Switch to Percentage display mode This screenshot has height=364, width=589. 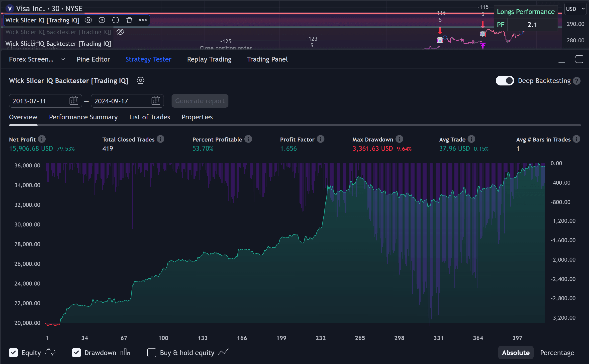click(557, 353)
